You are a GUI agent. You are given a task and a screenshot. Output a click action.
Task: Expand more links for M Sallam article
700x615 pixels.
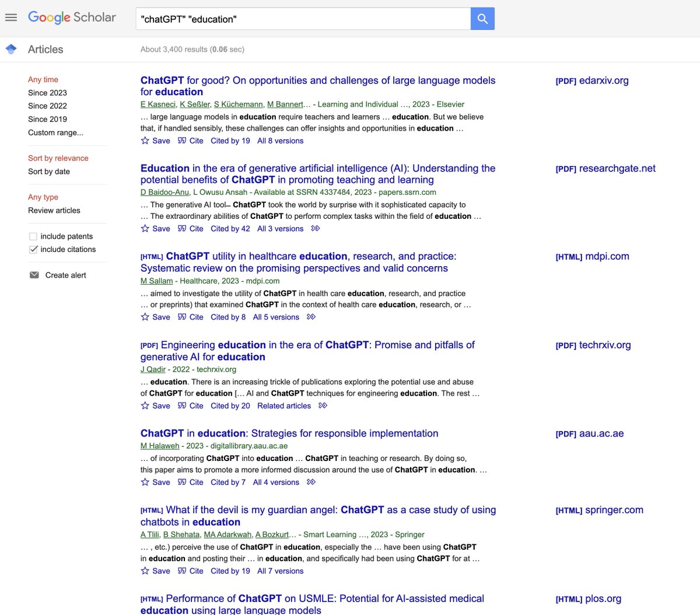311,317
